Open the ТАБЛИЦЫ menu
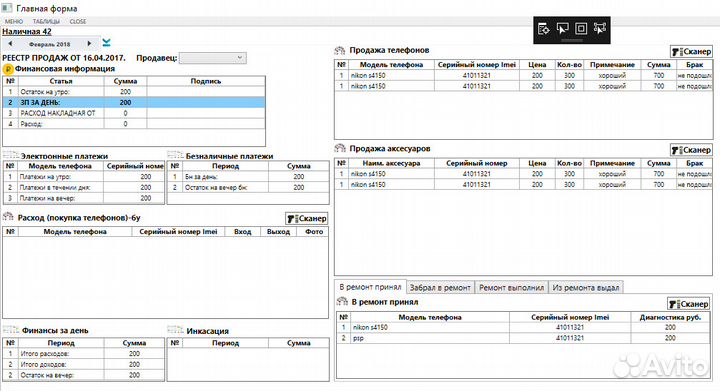720x391 pixels. (x=46, y=22)
